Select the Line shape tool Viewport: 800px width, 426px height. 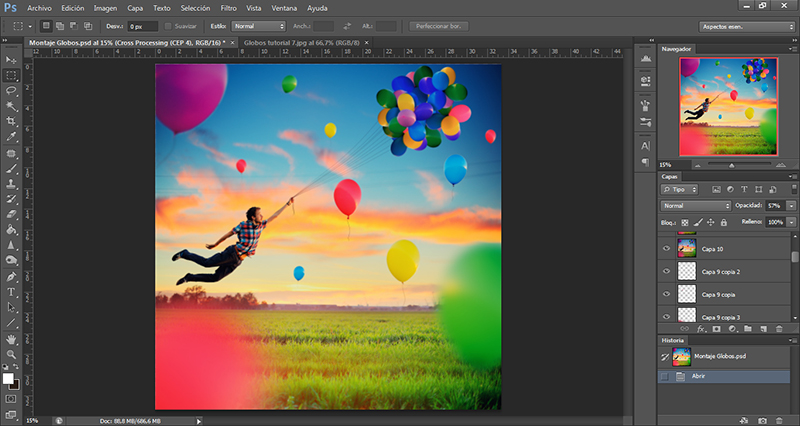[x=11, y=323]
